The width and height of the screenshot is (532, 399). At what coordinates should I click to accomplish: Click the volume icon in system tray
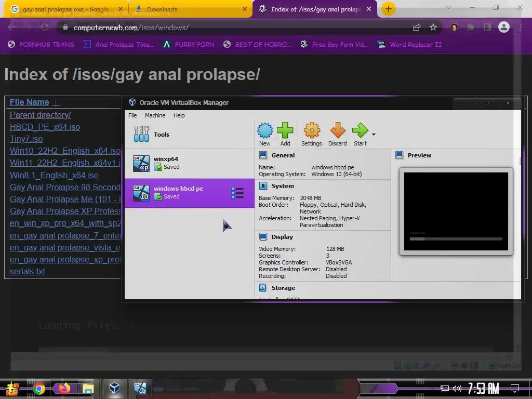pyautogui.click(x=457, y=389)
